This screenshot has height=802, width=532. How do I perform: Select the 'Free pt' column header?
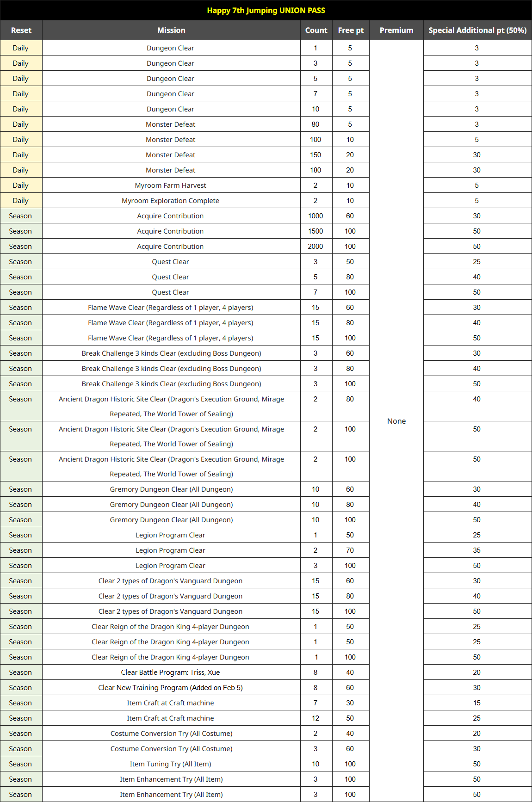[351, 30]
